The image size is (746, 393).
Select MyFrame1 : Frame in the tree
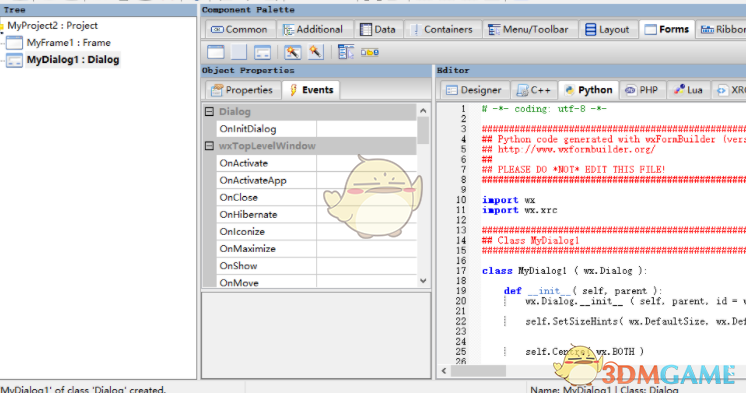point(69,43)
